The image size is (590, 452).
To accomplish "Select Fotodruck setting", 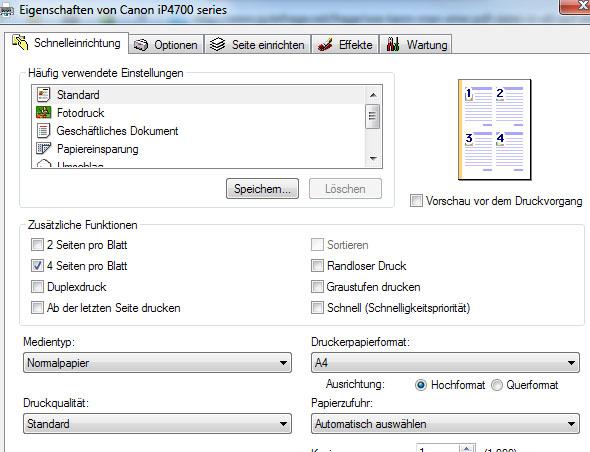I will click(x=199, y=113).
